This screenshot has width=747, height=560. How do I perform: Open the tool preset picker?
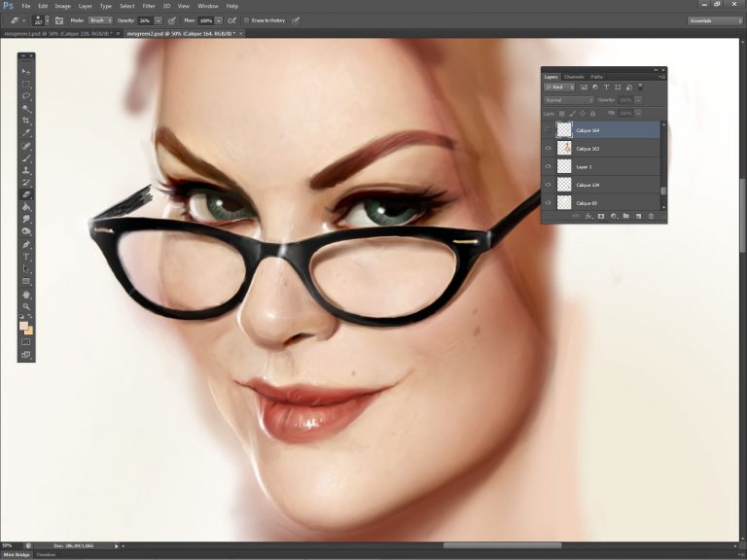click(18, 20)
